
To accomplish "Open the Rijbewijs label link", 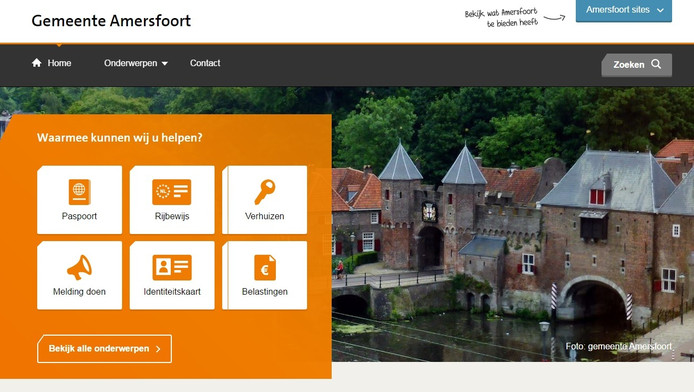I will pos(172,216).
